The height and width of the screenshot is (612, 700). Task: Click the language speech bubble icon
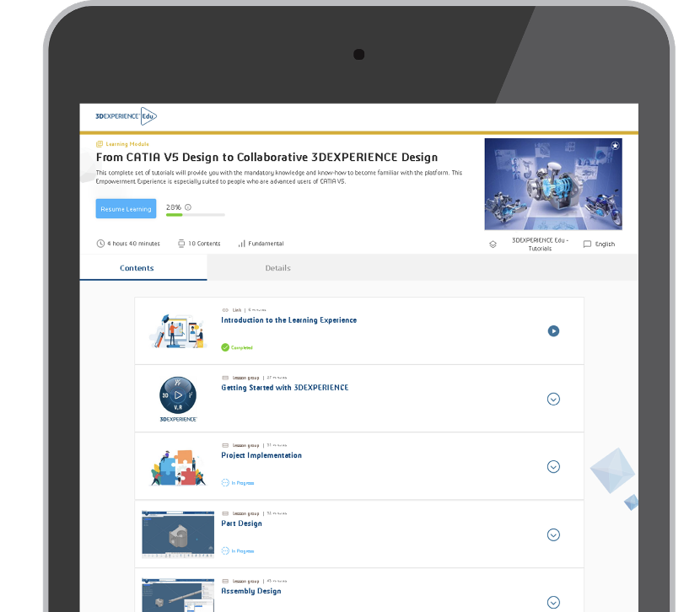point(588,244)
